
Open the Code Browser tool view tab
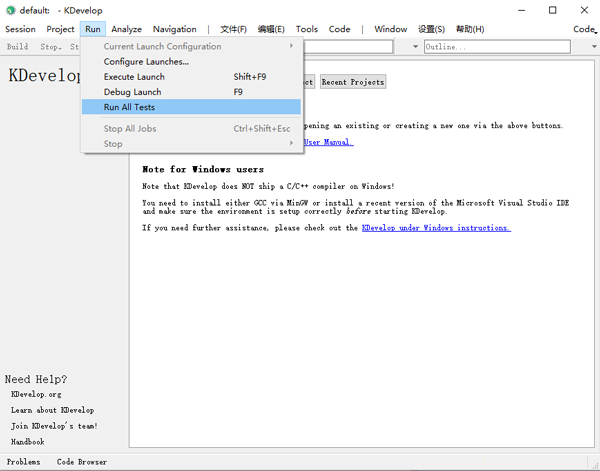pyautogui.click(x=82, y=462)
